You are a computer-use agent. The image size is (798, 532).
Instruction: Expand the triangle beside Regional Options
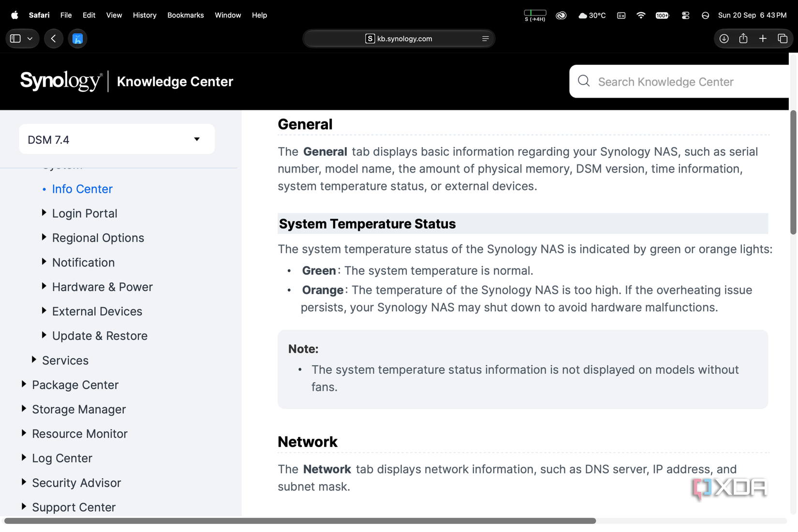[x=44, y=237]
